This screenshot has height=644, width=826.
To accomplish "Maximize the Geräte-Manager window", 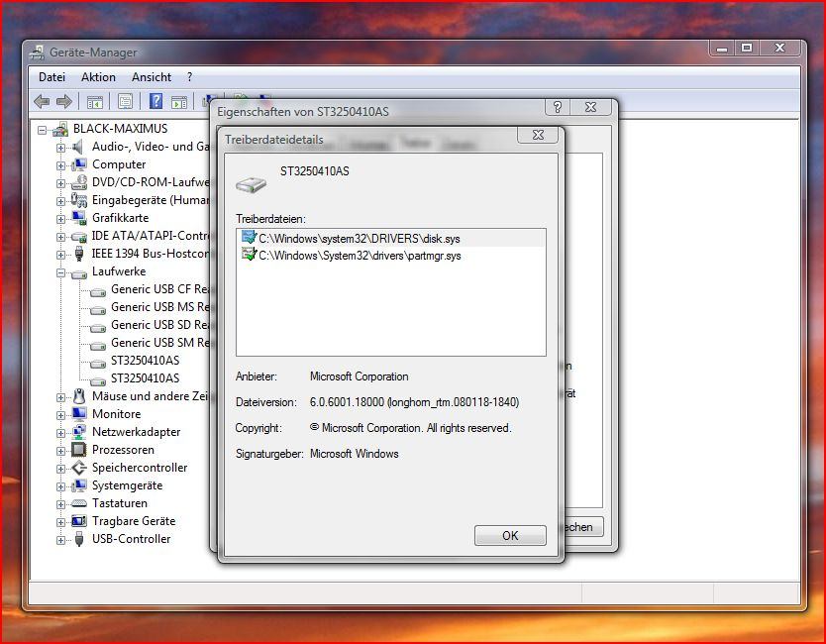I will (x=747, y=49).
